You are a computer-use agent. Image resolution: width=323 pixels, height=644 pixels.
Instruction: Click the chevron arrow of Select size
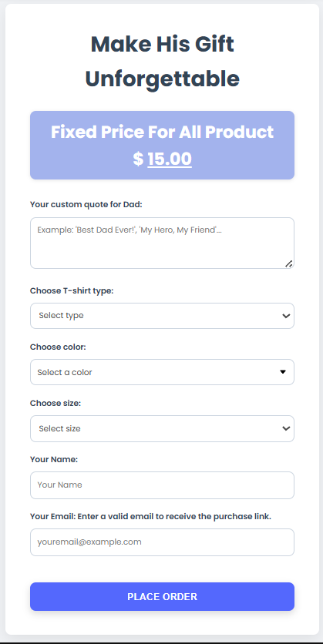click(286, 428)
